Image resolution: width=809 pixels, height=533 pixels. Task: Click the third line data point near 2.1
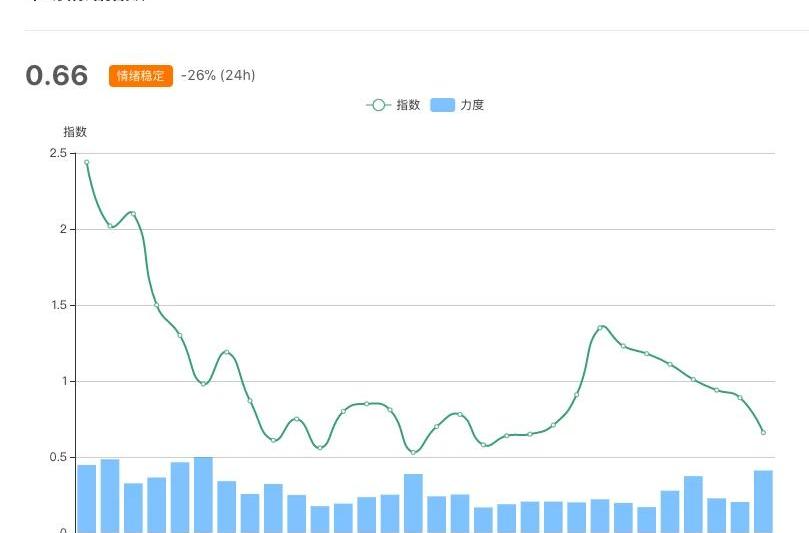[x=133, y=213]
